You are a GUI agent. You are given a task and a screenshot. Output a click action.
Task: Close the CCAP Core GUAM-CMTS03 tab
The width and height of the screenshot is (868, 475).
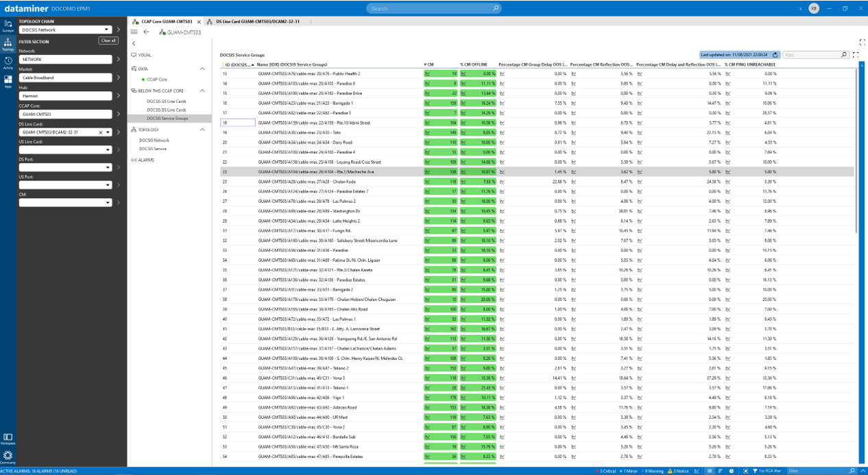[x=199, y=21]
